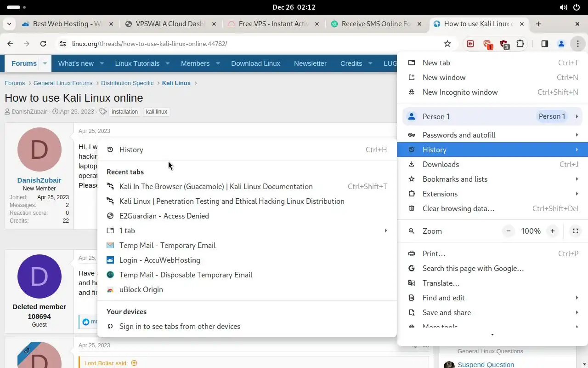Click the installation tag
Image resolution: width=588 pixels, height=368 pixels.
[x=124, y=112]
